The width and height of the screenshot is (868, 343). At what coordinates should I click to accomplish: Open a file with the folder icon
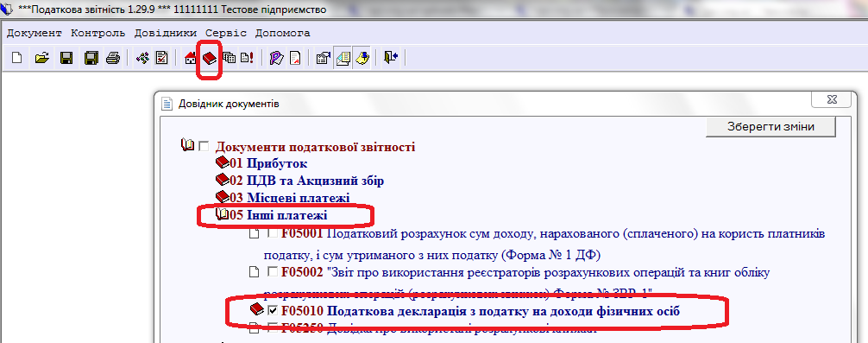(x=42, y=58)
